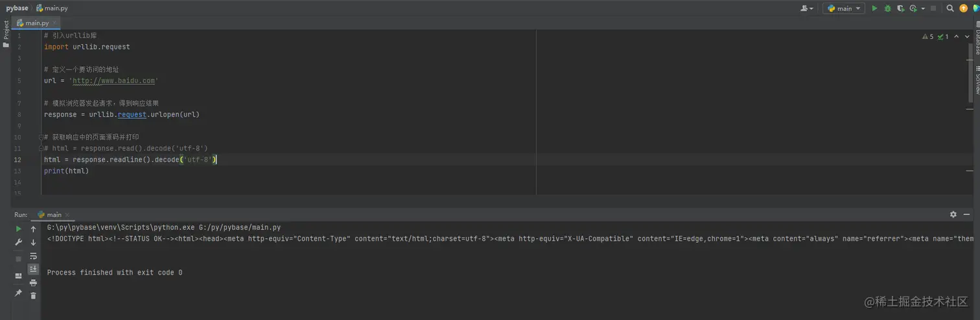Hide the Run tool window

[x=967, y=214]
